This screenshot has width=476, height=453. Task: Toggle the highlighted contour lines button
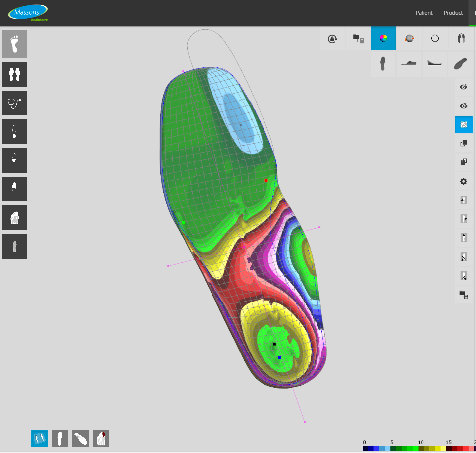(x=463, y=124)
